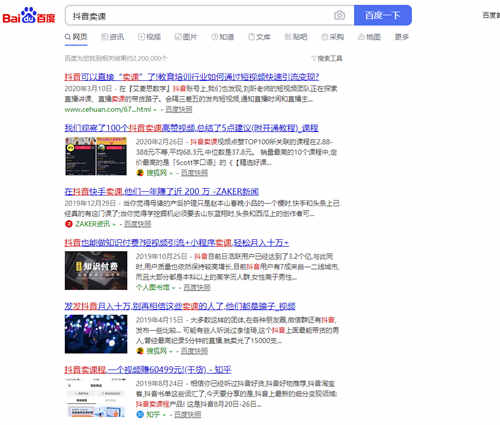Switch to the 视频 tab
The width and height of the screenshot is (500, 425).
(x=149, y=37)
